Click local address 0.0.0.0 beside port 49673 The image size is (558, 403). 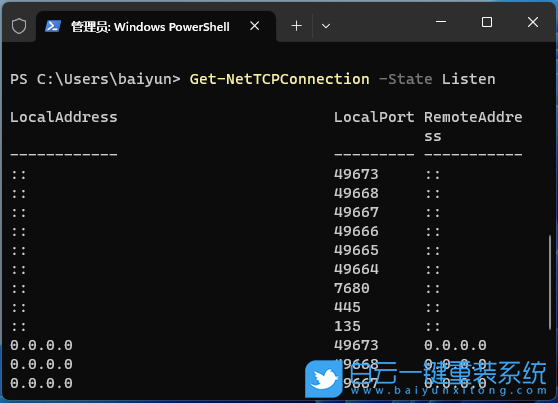(x=41, y=345)
